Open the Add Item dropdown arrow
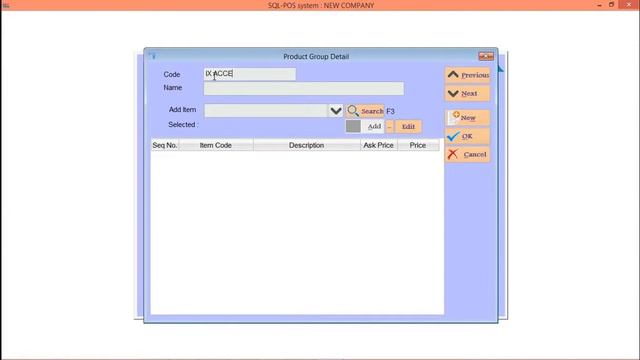 click(336, 111)
